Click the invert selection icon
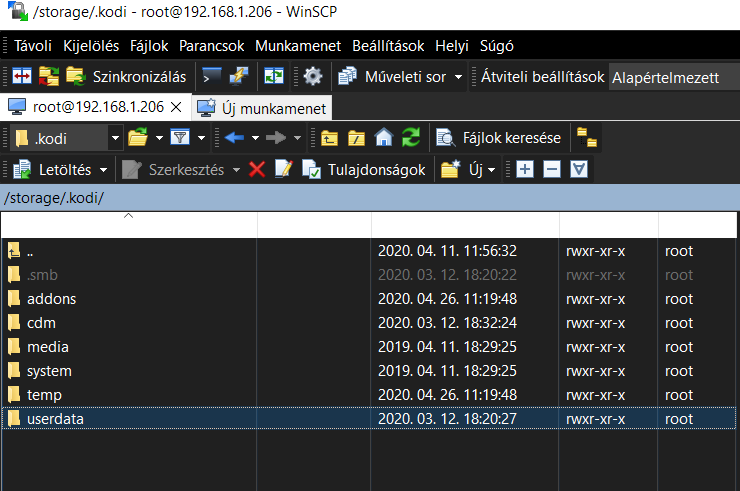The image size is (740, 491). coord(579,169)
